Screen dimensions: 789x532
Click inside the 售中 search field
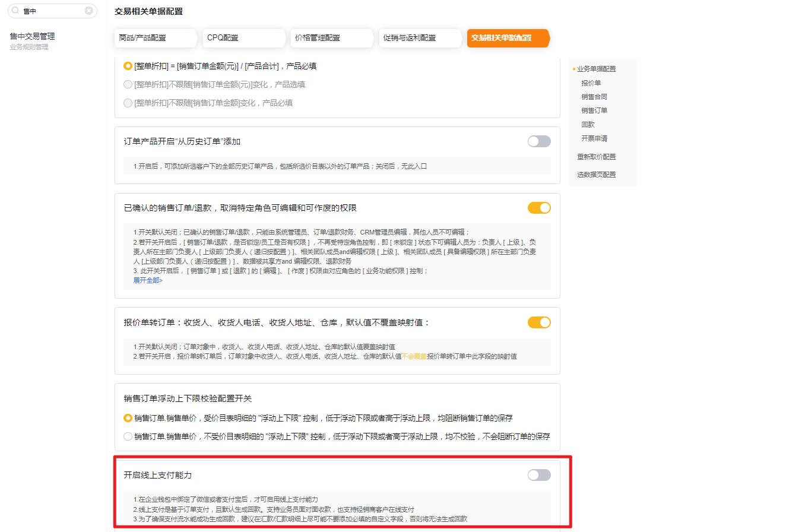[x=47, y=11]
